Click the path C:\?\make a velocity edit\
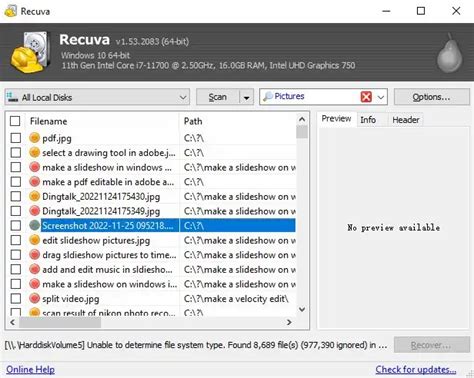This screenshot has height=378, width=474. (236, 299)
